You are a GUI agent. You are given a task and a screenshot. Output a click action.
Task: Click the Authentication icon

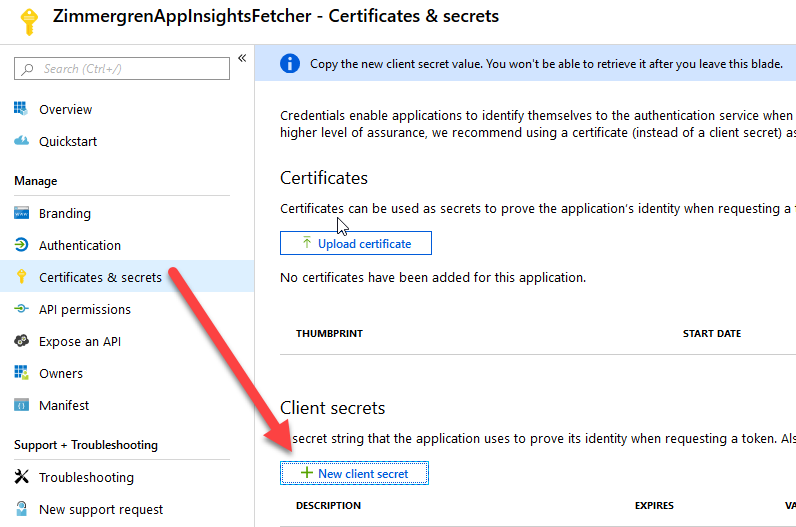tap(21, 245)
